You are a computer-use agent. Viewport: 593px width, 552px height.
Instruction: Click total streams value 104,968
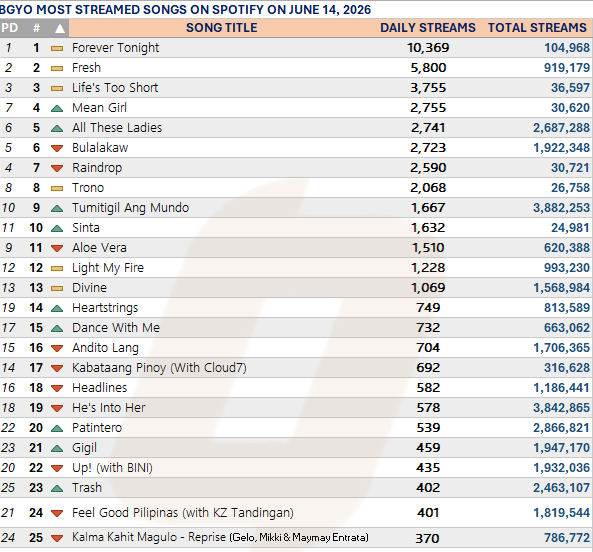pos(567,48)
